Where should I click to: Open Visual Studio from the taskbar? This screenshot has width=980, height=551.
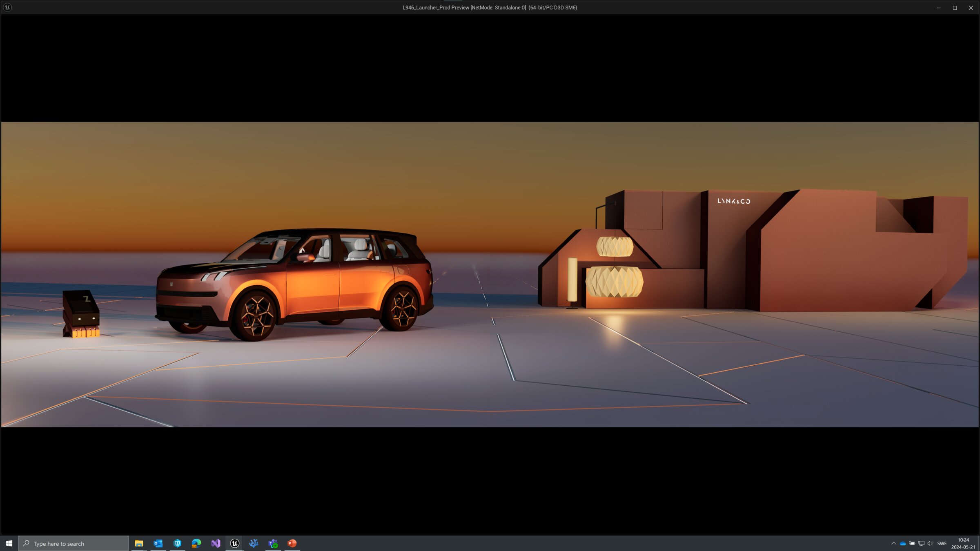(x=216, y=543)
